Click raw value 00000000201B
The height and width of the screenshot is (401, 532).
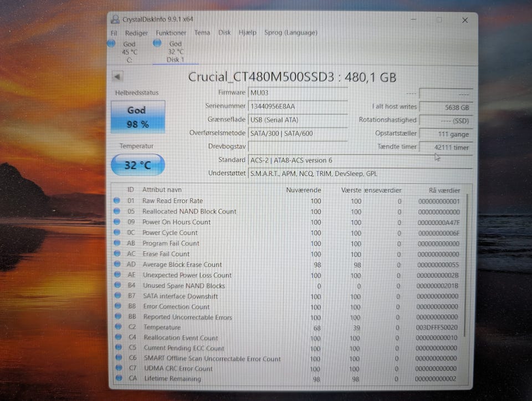coord(437,286)
